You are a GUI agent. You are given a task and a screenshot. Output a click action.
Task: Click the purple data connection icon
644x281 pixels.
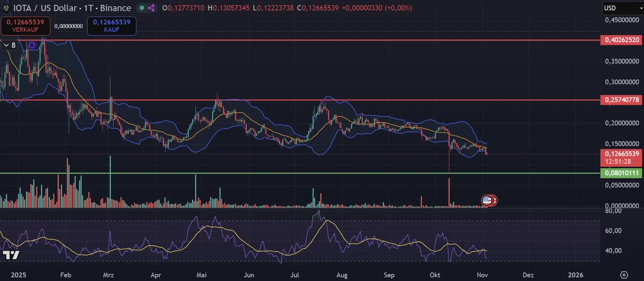151,8
